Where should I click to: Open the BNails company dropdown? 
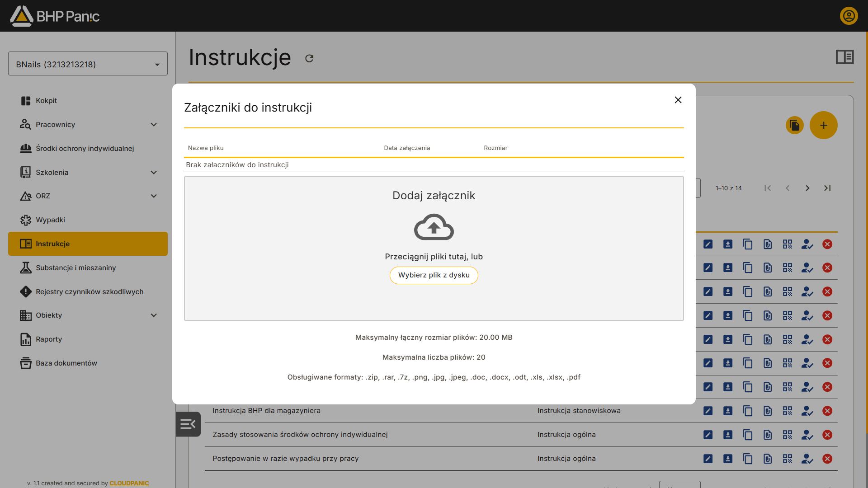coord(88,64)
